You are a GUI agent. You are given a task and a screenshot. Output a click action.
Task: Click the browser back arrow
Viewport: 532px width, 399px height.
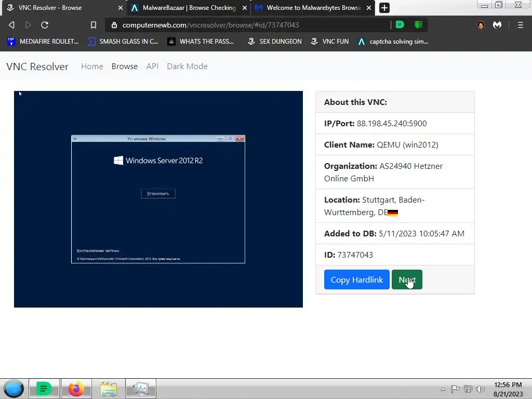click(x=11, y=25)
